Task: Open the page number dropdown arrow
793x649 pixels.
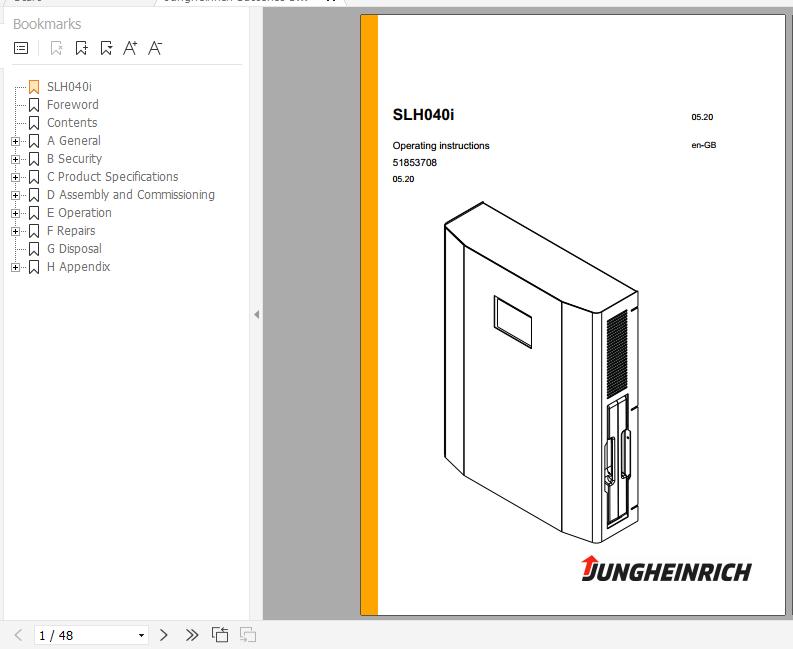Action: pyautogui.click(x=142, y=635)
